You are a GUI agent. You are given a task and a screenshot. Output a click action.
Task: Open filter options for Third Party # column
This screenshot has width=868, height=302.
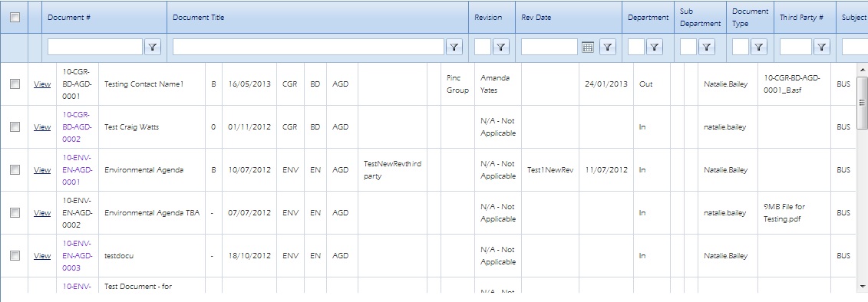point(822,48)
